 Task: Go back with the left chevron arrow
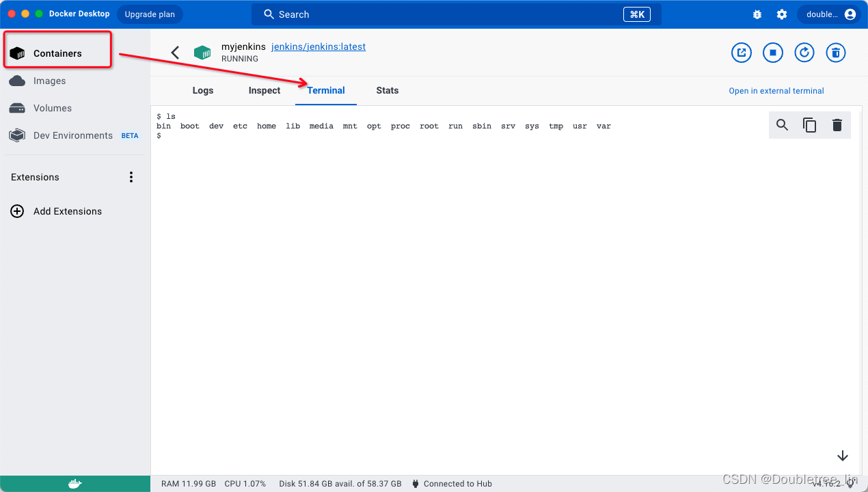175,53
